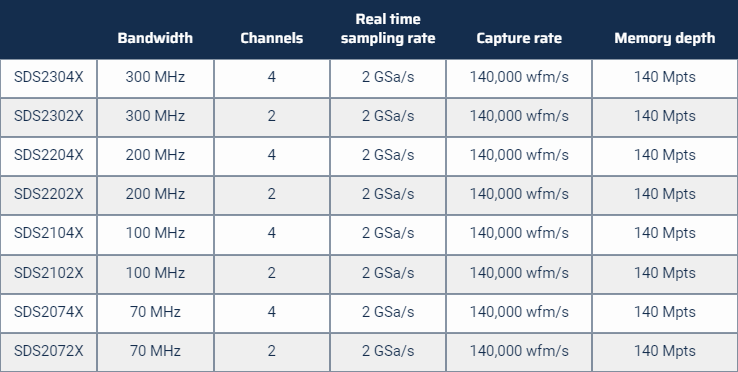The height and width of the screenshot is (372, 738).
Task: Select the 70 MHz bandwidth of SDS2074X
Action: tap(155, 312)
